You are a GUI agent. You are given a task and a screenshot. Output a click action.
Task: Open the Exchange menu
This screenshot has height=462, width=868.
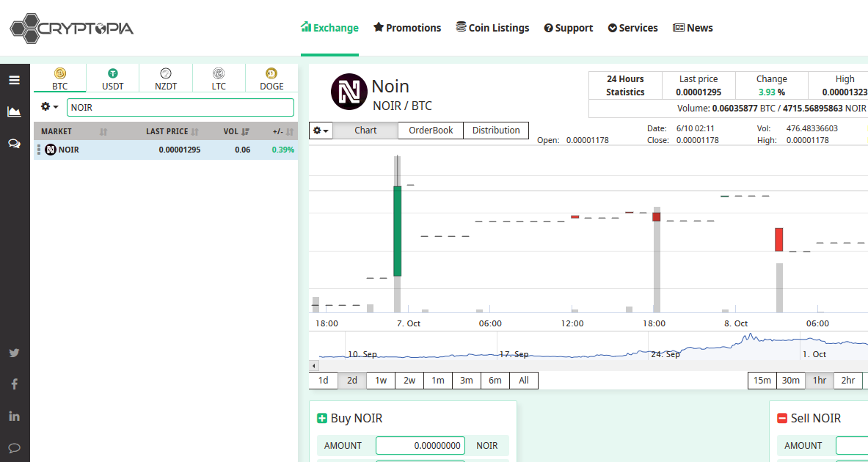330,28
